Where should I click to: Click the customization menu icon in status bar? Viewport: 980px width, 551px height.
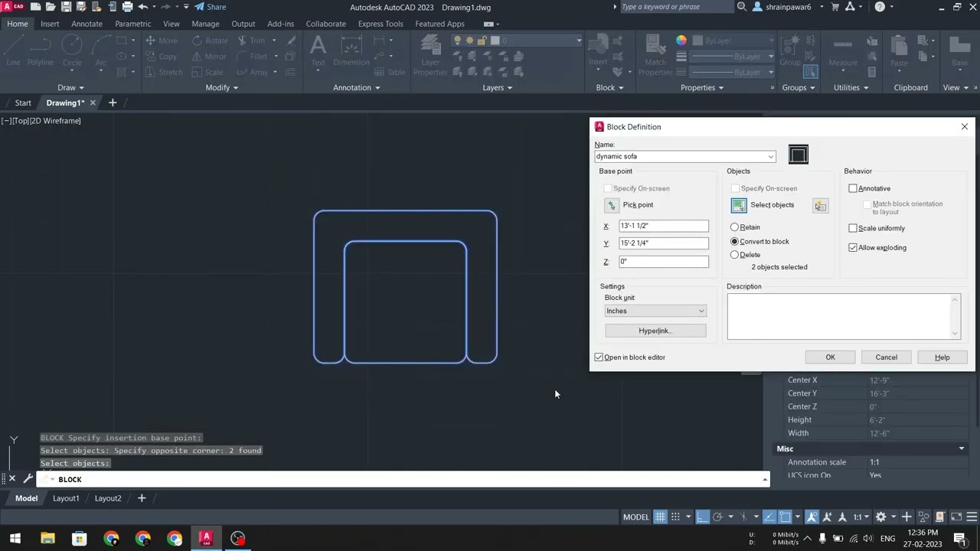(x=972, y=517)
